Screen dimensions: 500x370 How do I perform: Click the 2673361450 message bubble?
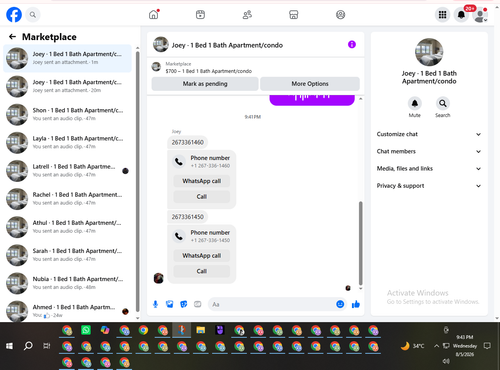[x=188, y=217]
